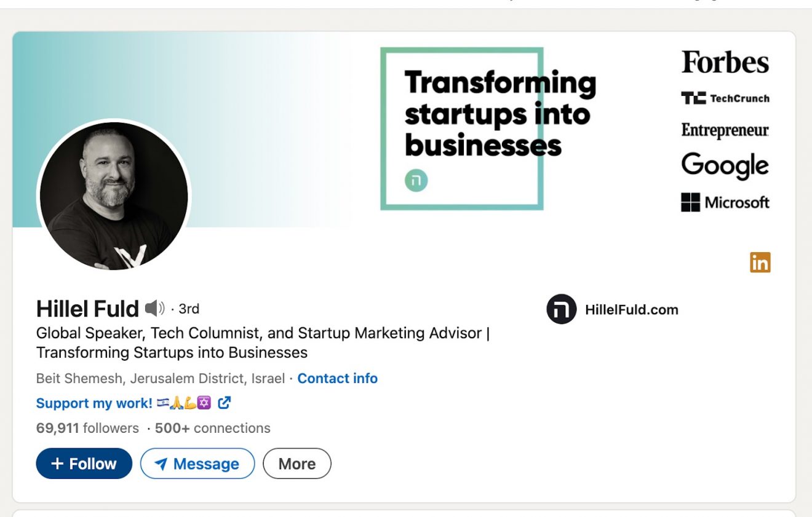
Task: View Contact info
Action: pos(337,378)
